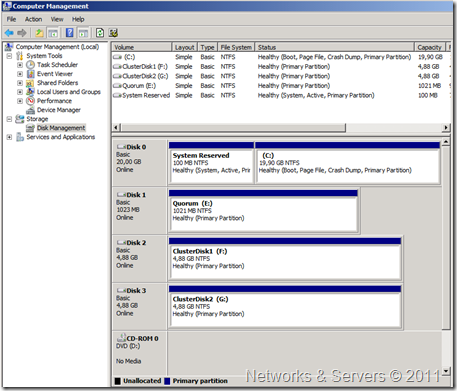Image resolution: width=457 pixels, height=391 pixels.
Task: Click the Up one level folder icon
Action: 40,33
